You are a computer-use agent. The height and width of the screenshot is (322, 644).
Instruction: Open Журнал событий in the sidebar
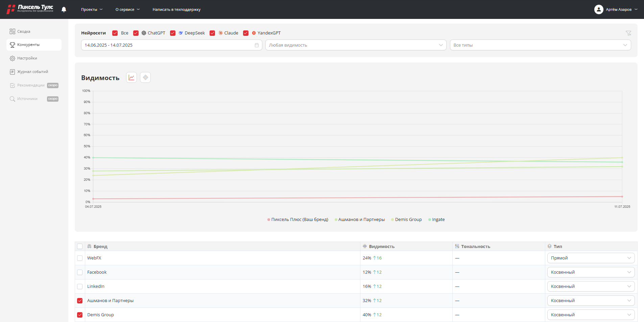tap(34, 72)
